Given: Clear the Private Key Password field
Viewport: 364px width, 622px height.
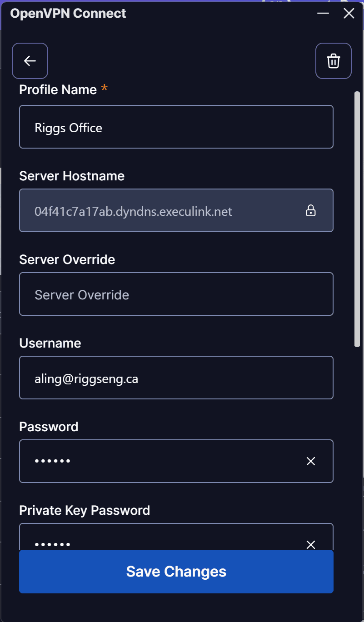Looking at the screenshot, I should click(311, 544).
